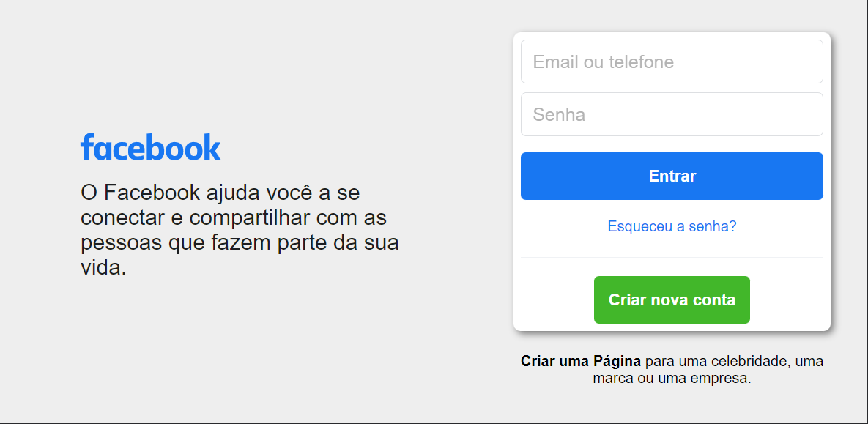This screenshot has height=424, width=868.
Task: Select the facebook wordmark on the left
Action: [151, 146]
